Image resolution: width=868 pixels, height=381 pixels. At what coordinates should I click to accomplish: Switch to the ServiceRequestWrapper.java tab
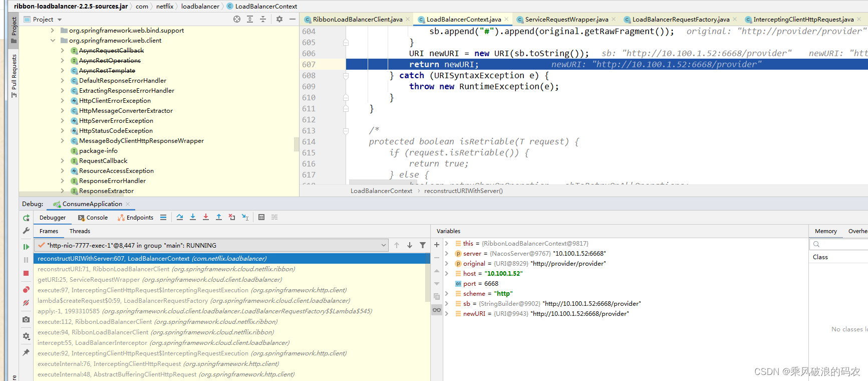pyautogui.click(x=566, y=20)
